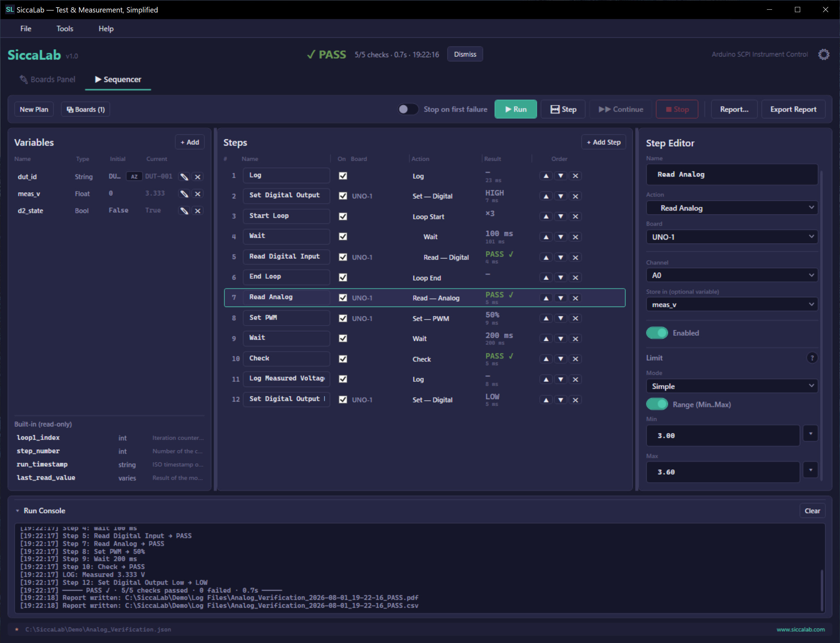
Task: Open the Tools menu
Action: pyautogui.click(x=65, y=29)
